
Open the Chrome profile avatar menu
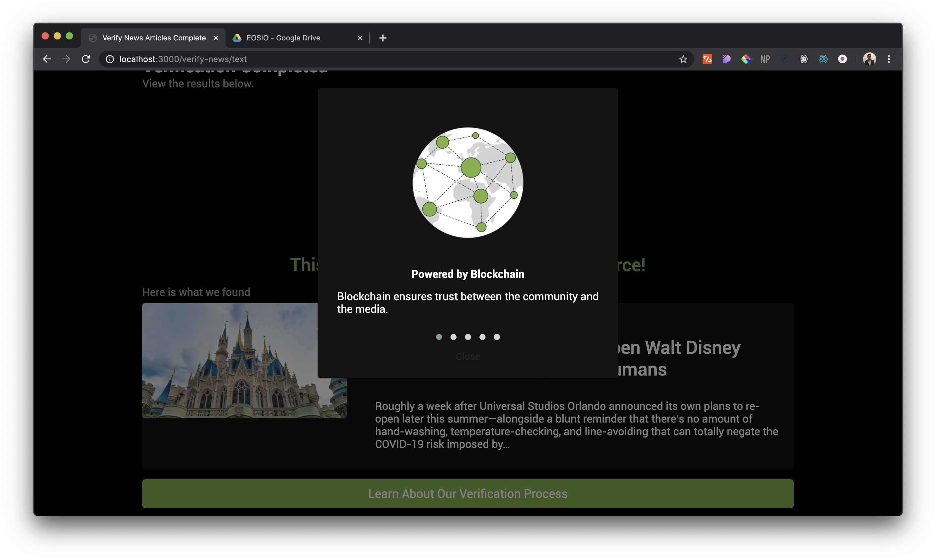point(869,59)
